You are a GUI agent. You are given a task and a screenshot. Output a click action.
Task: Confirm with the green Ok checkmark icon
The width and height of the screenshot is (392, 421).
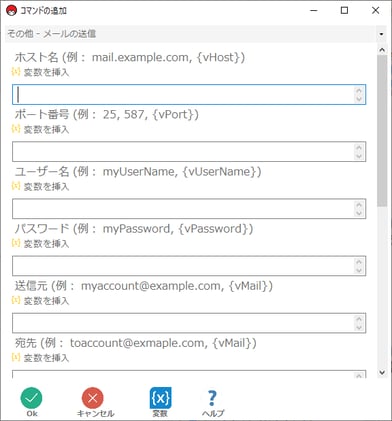(31, 398)
